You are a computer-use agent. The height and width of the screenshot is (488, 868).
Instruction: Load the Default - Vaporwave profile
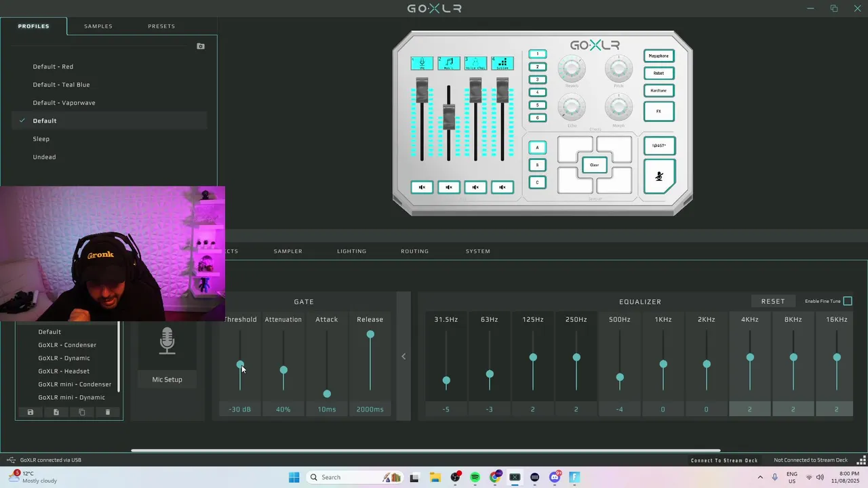point(109,102)
